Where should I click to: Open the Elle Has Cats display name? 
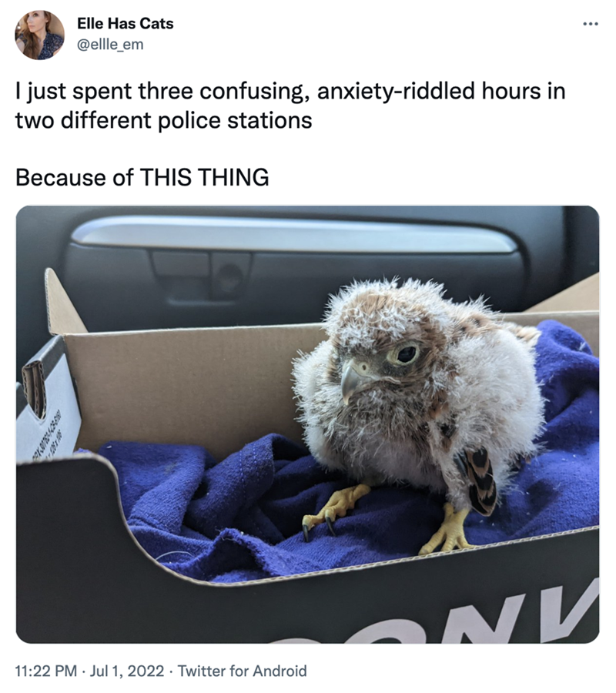125,23
